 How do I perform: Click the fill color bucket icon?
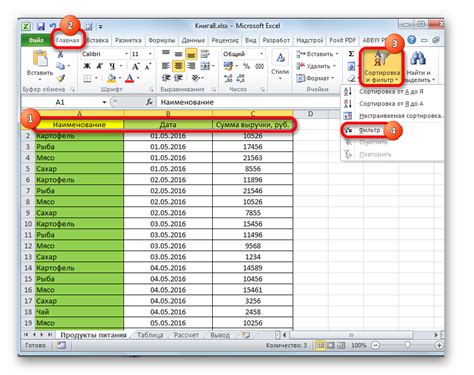(111, 78)
